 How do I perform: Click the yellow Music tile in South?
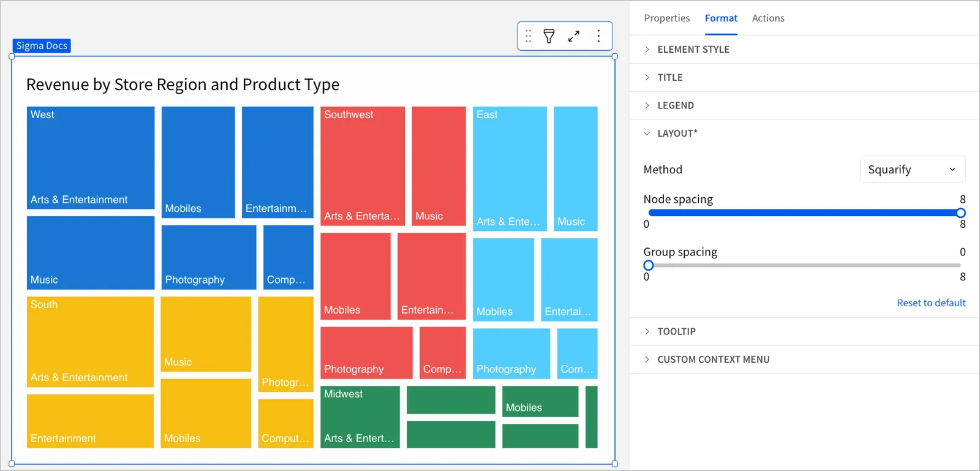[206, 334]
